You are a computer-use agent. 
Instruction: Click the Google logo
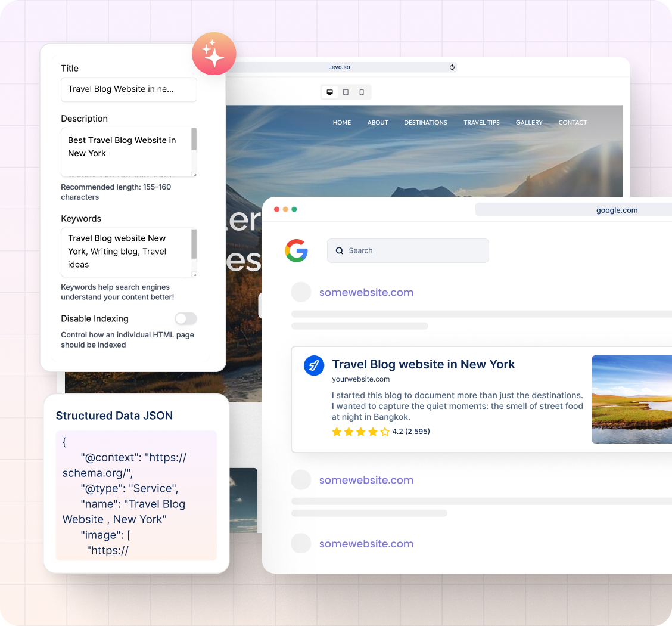[x=296, y=250]
